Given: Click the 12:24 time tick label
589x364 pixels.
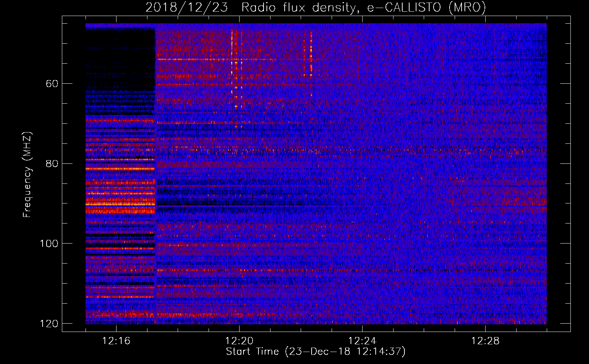Looking at the screenshot, I should point(362,341).
